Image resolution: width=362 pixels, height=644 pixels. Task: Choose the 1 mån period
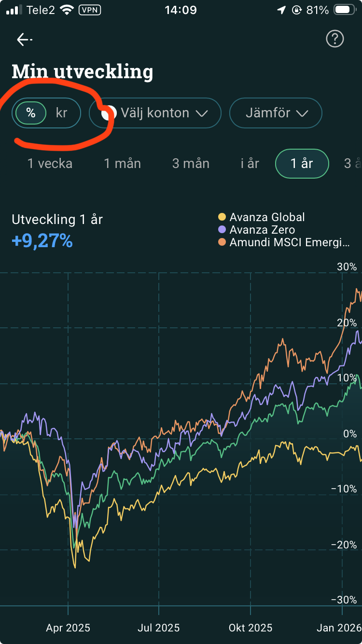point(123,164)
